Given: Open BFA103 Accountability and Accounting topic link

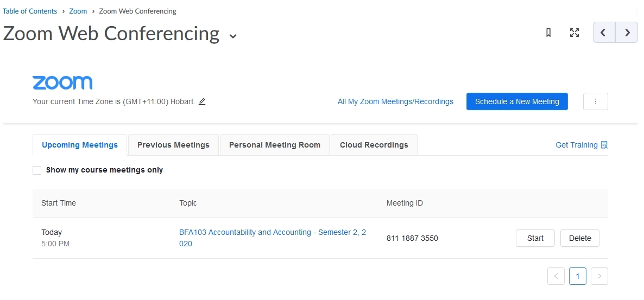Looking at the screenshot, I should tap(273, 238).
